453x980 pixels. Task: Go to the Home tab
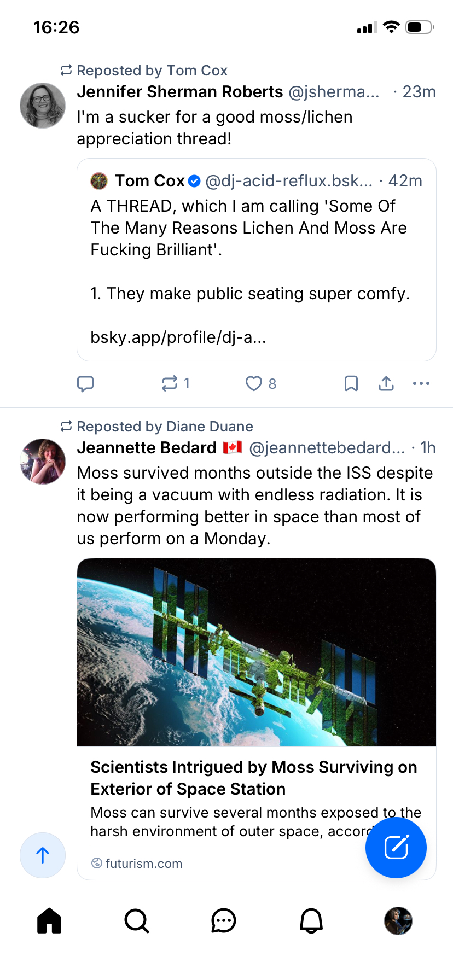[x=49, y=920]
